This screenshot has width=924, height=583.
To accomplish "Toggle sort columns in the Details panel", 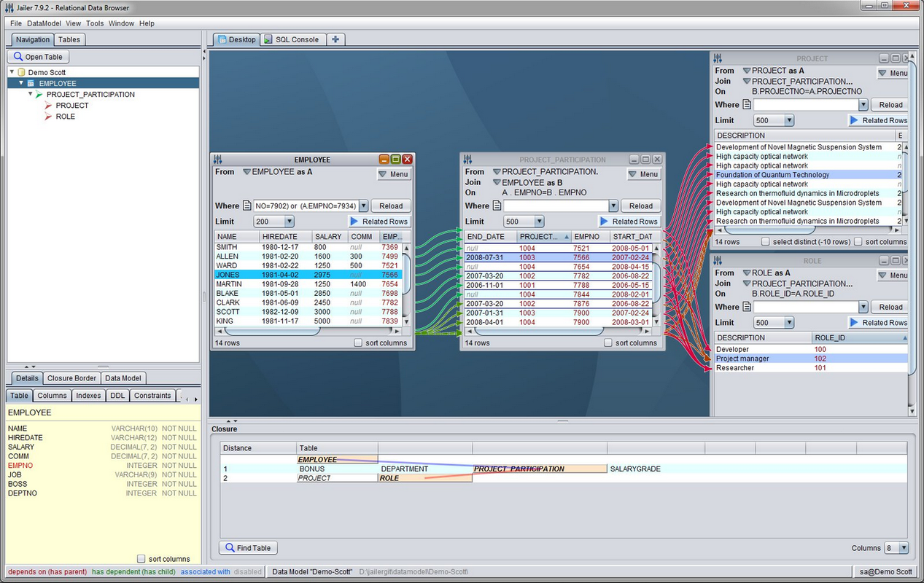I will [x=141, y=559].
